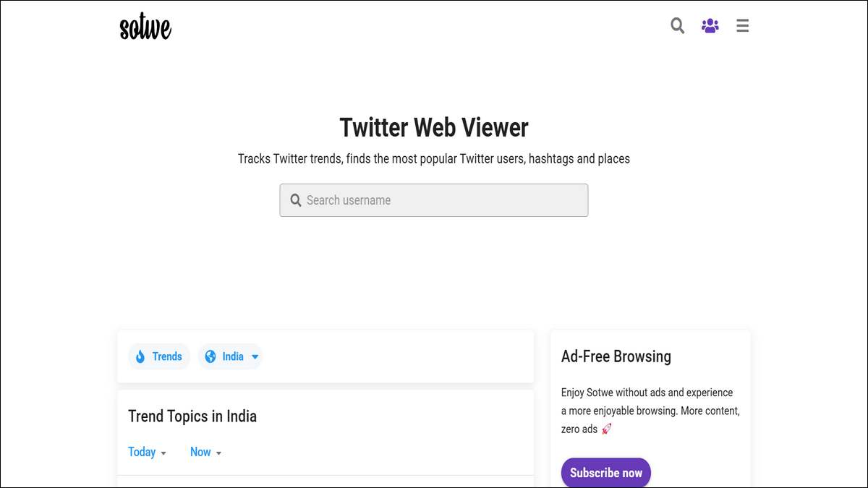Select the Trends pill tab
868x488 pixels.
159,356
